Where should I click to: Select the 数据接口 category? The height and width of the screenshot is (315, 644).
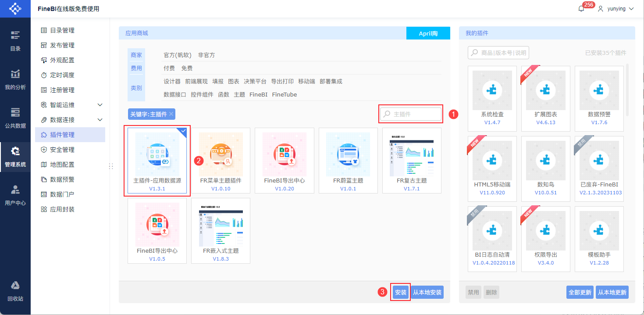coord(175,95)
